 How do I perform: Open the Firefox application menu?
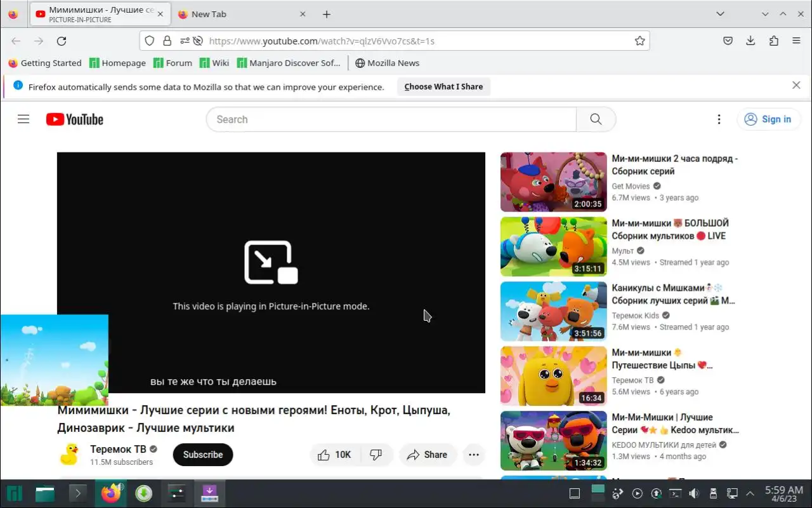click(x=796, y=41)
